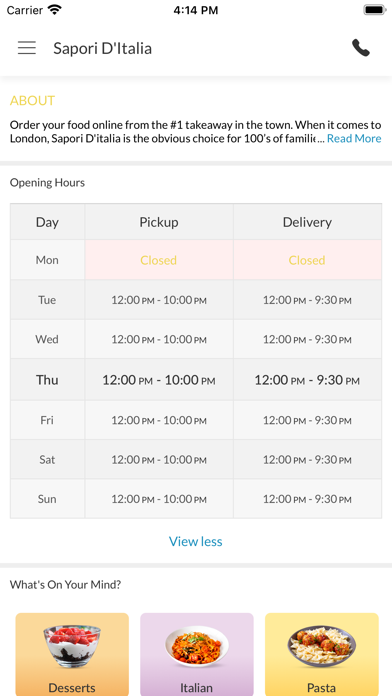Tap the Sapori D'Italia title

[103, 48]
